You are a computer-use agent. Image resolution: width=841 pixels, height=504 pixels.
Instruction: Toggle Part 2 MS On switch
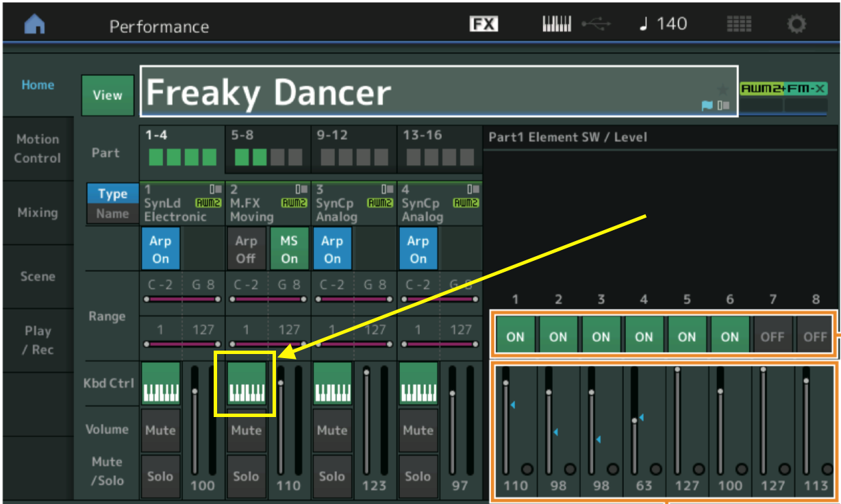[289, 249]
